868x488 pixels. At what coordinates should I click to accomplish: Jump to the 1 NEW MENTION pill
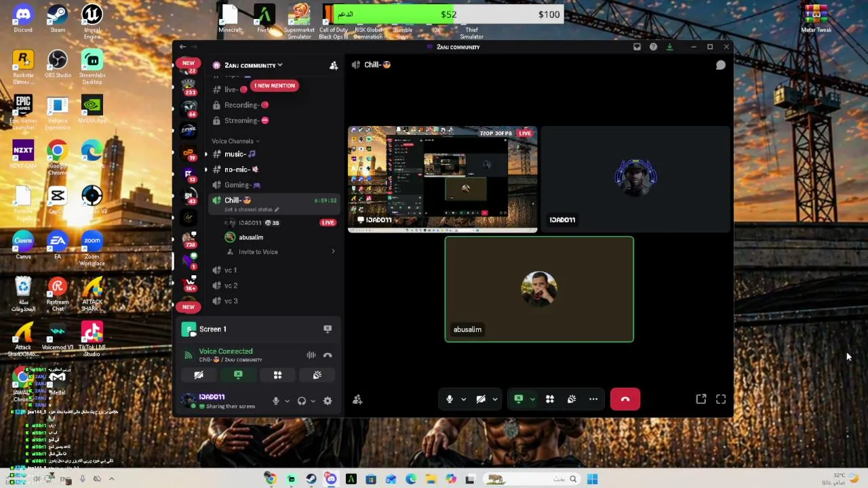point(275,86)
